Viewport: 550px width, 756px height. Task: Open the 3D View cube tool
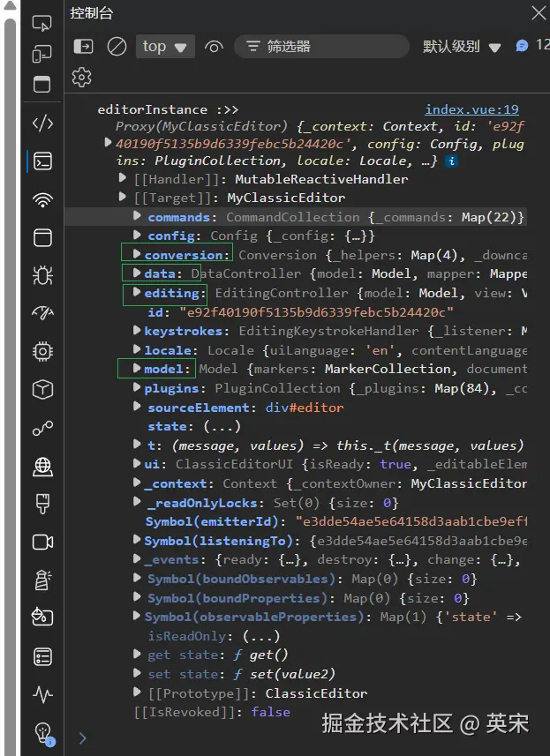[42, 390]
